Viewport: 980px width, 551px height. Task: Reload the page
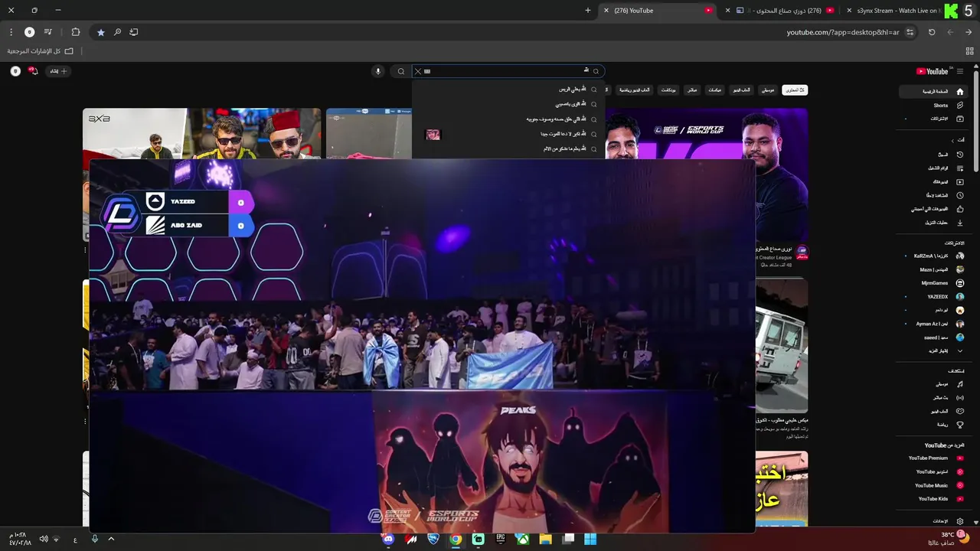[932, 32]
